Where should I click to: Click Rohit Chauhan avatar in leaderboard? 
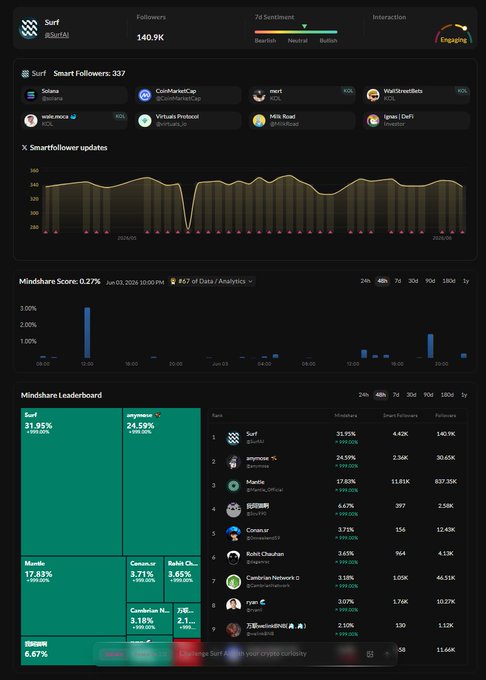pos(234,558)
